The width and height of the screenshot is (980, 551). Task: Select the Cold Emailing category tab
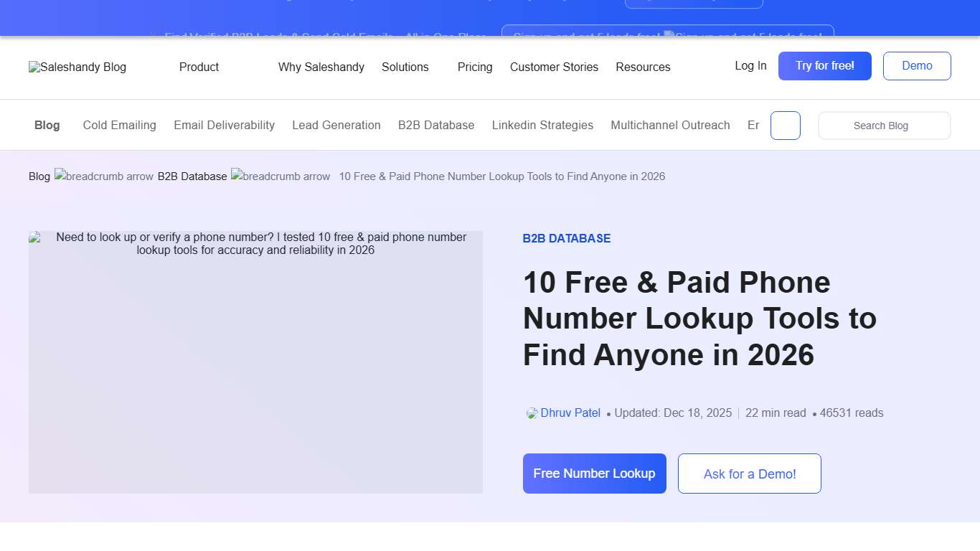pos(119,125)
